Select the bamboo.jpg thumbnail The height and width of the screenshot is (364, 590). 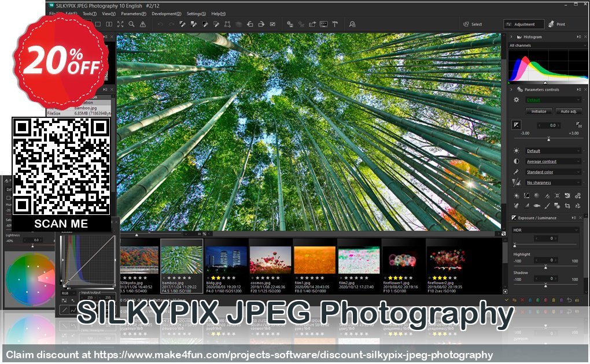click(x=182, y=266)
